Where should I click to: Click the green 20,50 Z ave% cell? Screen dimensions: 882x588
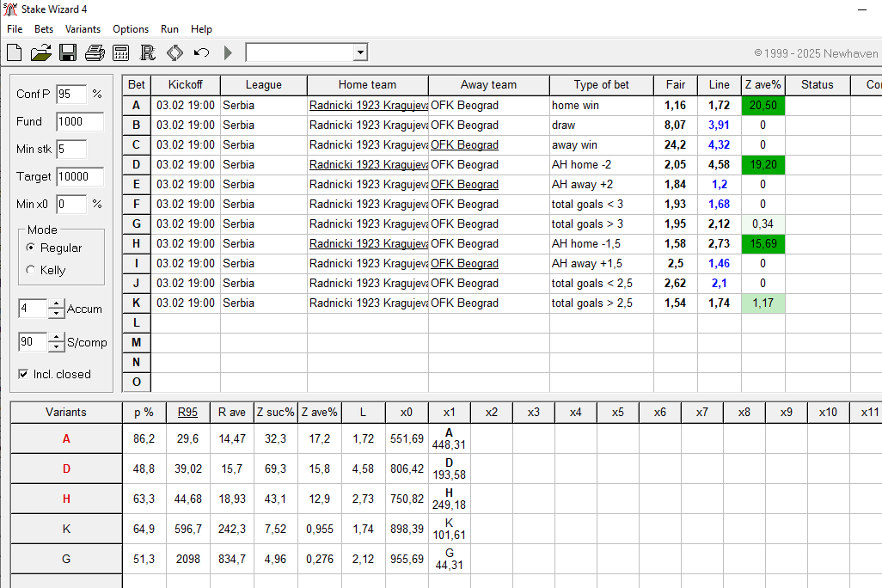point(763,105)
